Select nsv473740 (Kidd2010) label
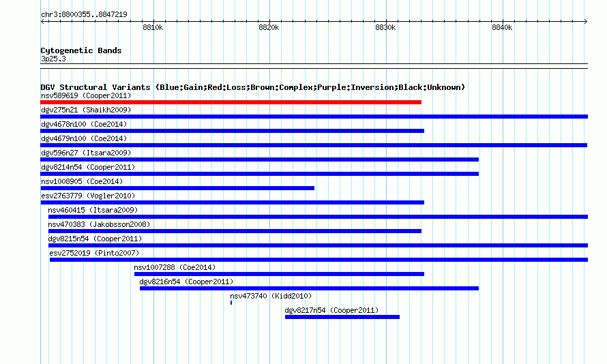 [x=271, y=296]
